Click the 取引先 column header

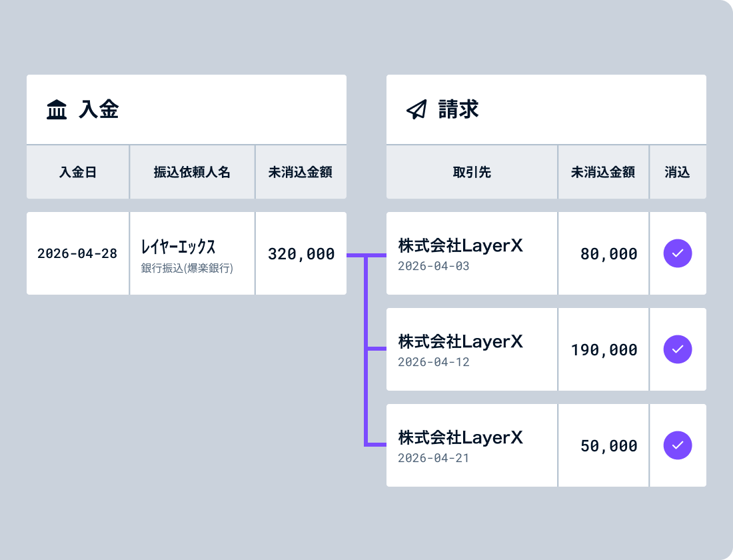(x=472, y=172)
